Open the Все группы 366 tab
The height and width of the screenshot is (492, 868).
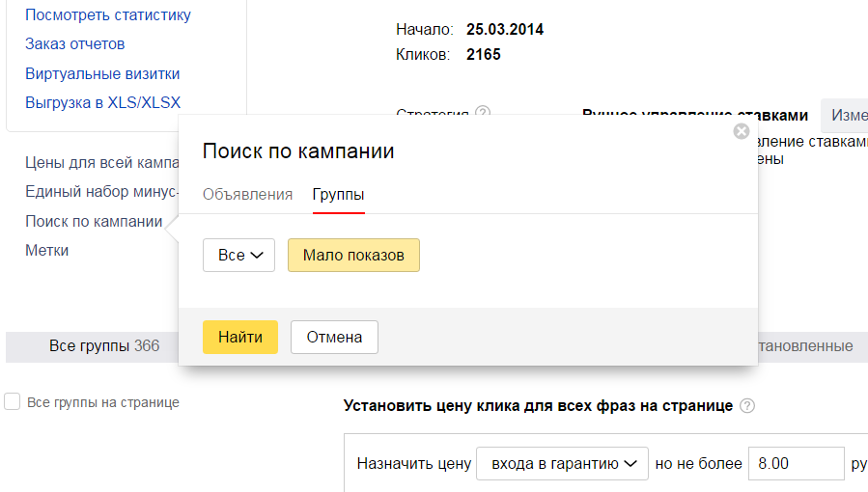tap(103, 345)
